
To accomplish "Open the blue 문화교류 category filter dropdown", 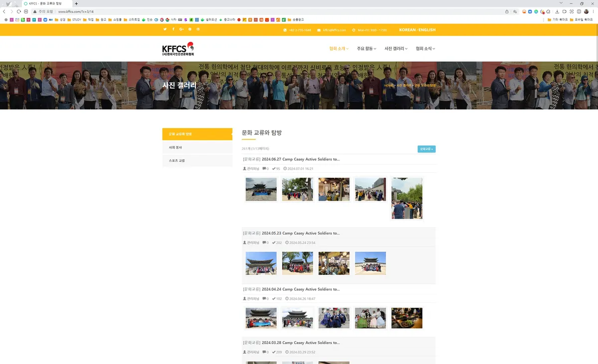I will click(427, 149).
